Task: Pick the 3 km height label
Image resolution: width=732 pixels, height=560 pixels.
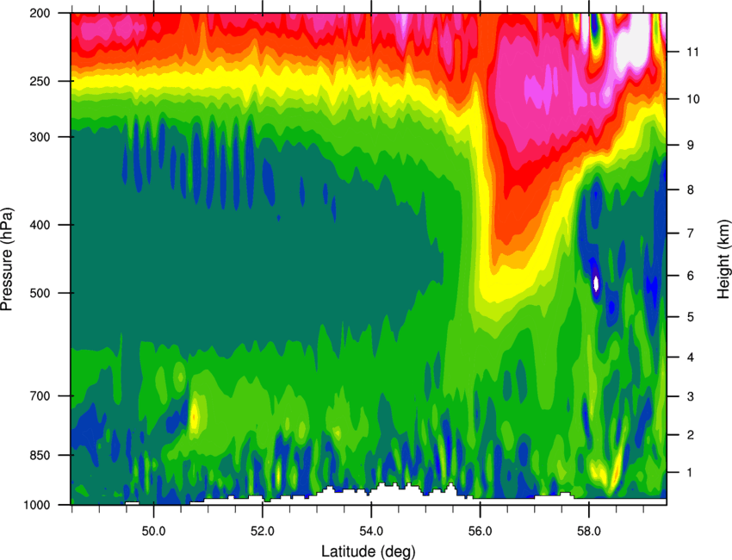Action: [690, 396]
